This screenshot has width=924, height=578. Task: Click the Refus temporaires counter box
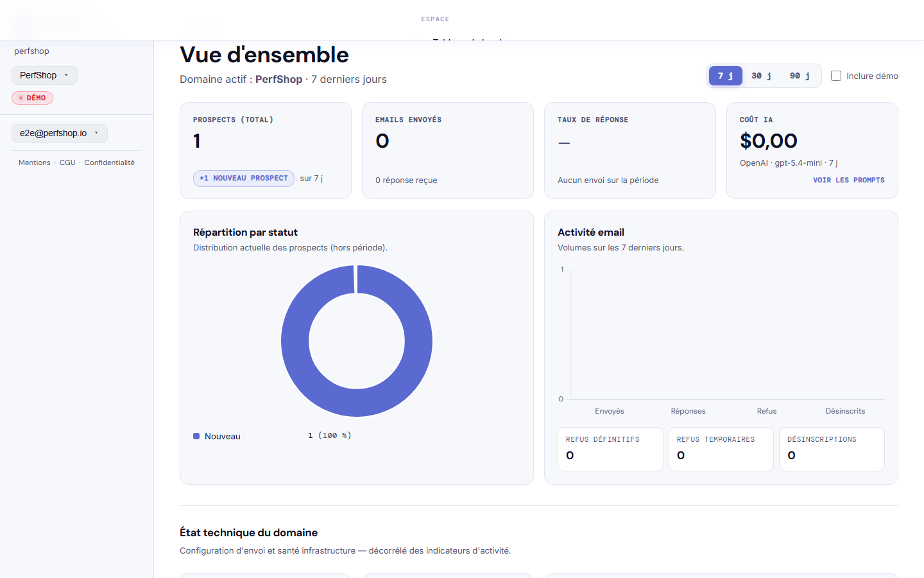[721, 449]
